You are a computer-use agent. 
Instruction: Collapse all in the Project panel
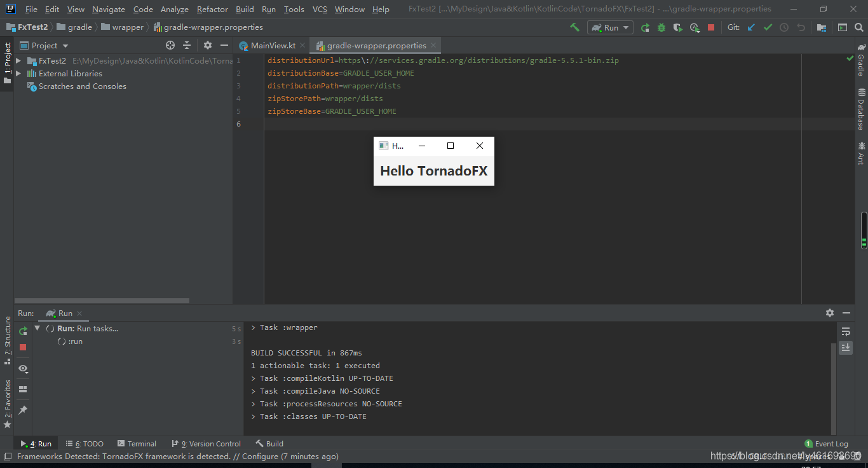pyautogui.click(x=187, y=45)
